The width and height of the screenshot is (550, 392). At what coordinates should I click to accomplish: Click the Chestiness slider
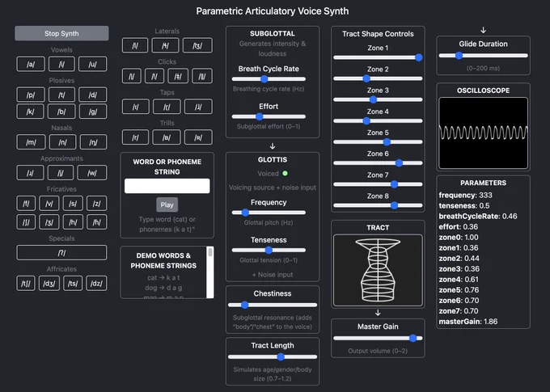(273, 305)
